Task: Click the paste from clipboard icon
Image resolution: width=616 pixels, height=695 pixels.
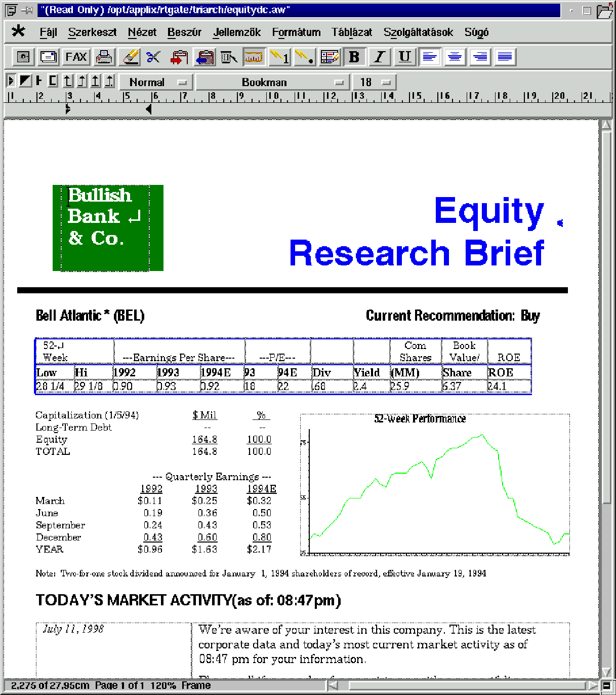Action: coord(204,57)
